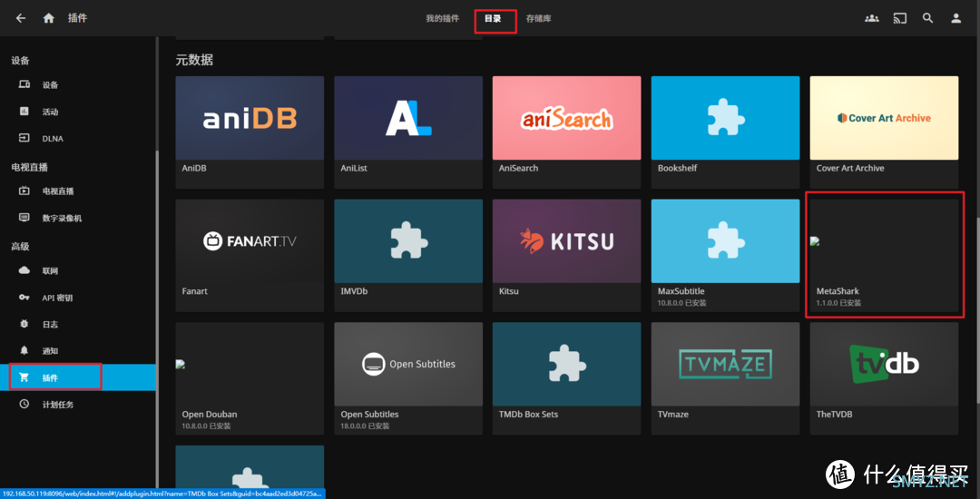Click the Bookshelf puzzle piece icon
This screenshot has width=980, height=499.
[726, 118]
